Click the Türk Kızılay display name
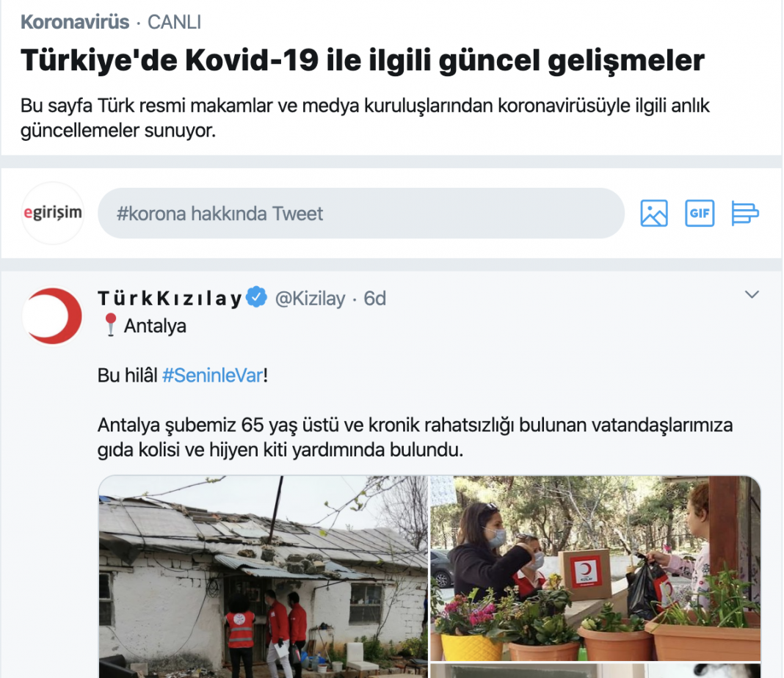The width and height of the screenshot is (784, 678). coord(170,299)
